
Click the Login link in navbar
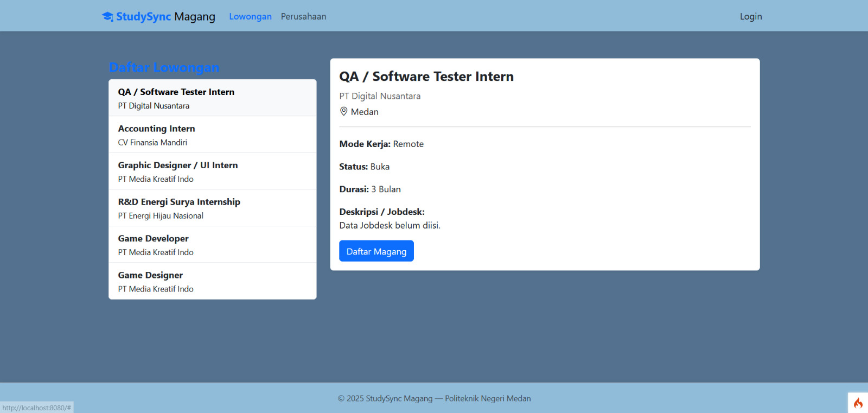(x=750, y=16)
